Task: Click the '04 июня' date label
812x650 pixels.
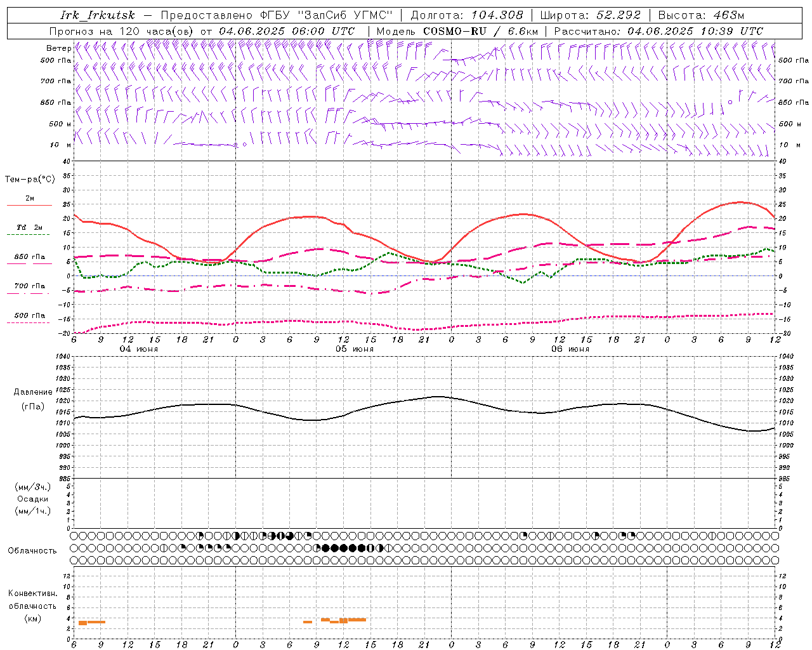Action: (x=139, y=349)
